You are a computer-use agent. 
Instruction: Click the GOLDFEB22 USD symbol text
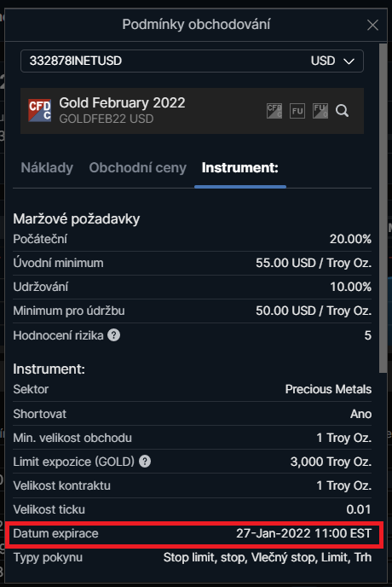coord(107,119)
